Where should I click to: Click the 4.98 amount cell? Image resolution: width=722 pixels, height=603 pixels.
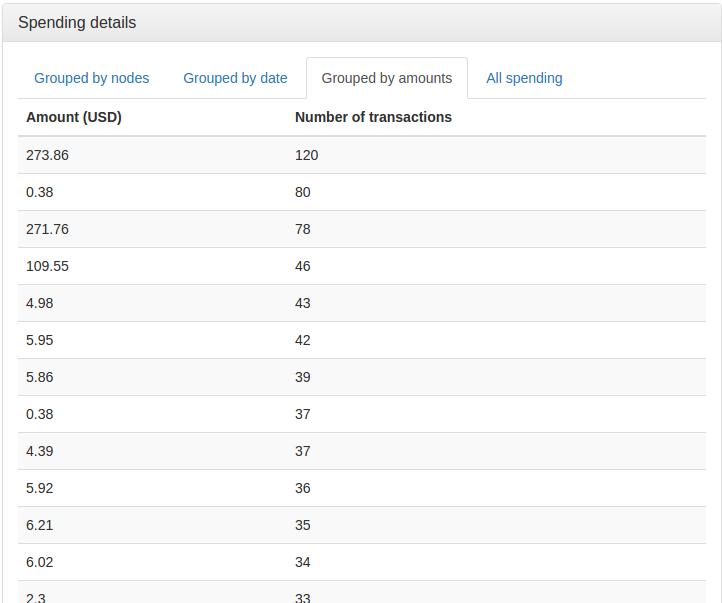[40, 303]
